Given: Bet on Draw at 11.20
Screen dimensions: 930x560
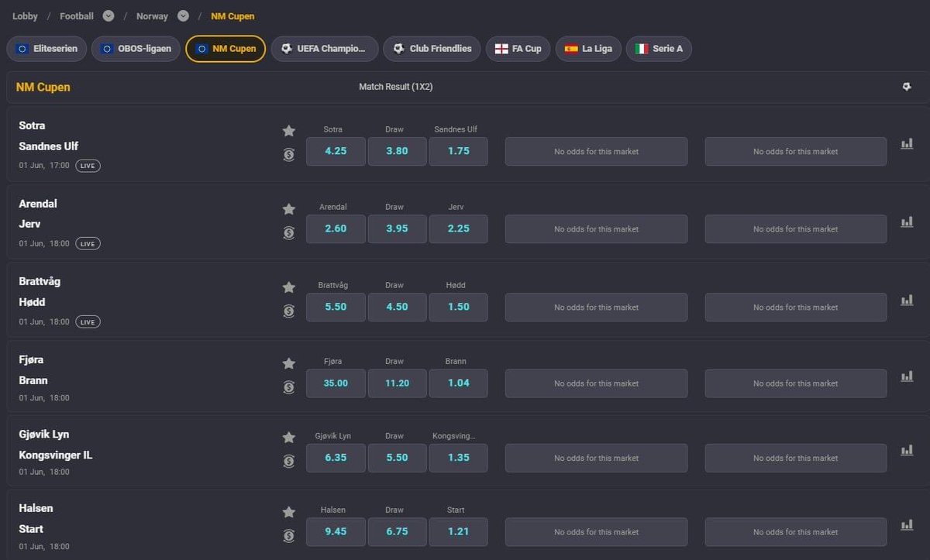Looking at the screenshot, I should point(397,383).
